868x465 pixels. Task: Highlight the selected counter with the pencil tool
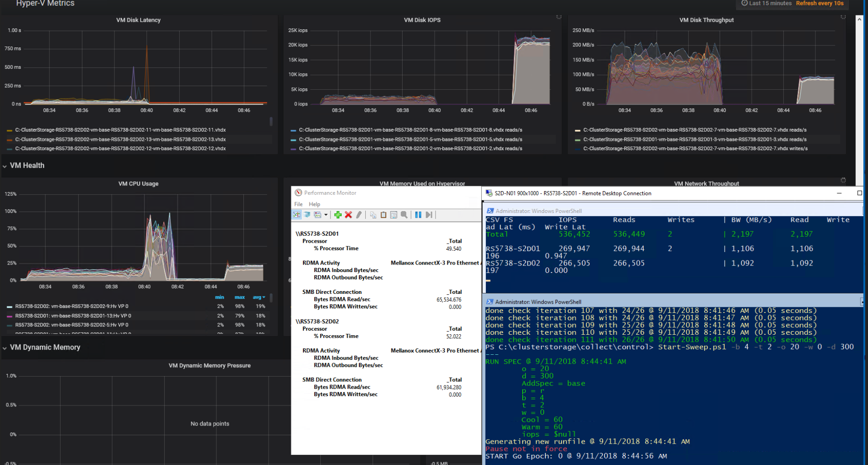coord(359,214)
